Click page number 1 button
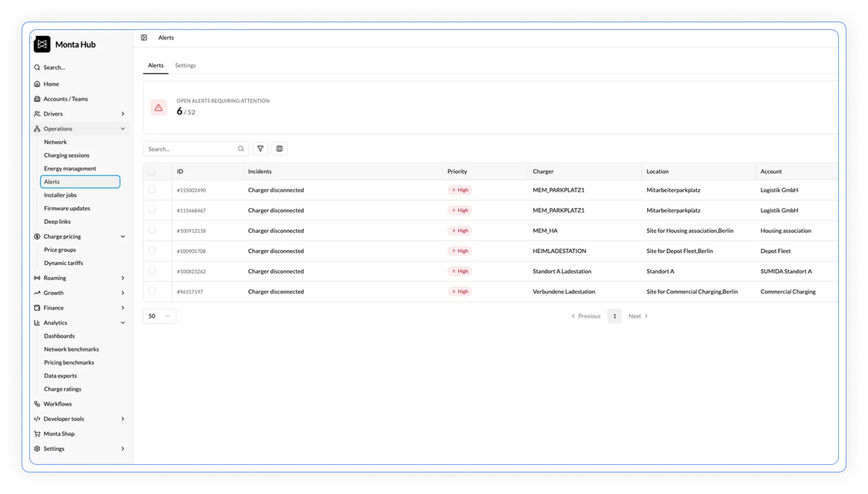The width and height of the screenshot is (868, 494). coord(615,316)
